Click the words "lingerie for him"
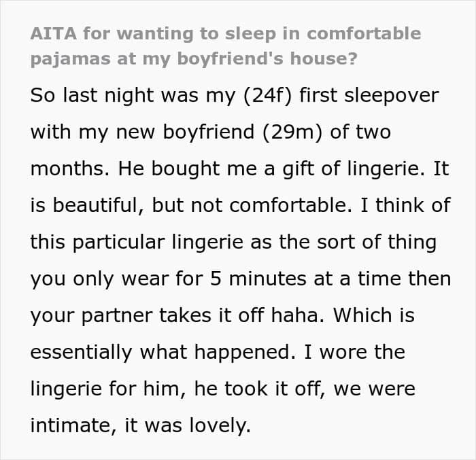Screen dimensions: 476x460 [105, 389]
